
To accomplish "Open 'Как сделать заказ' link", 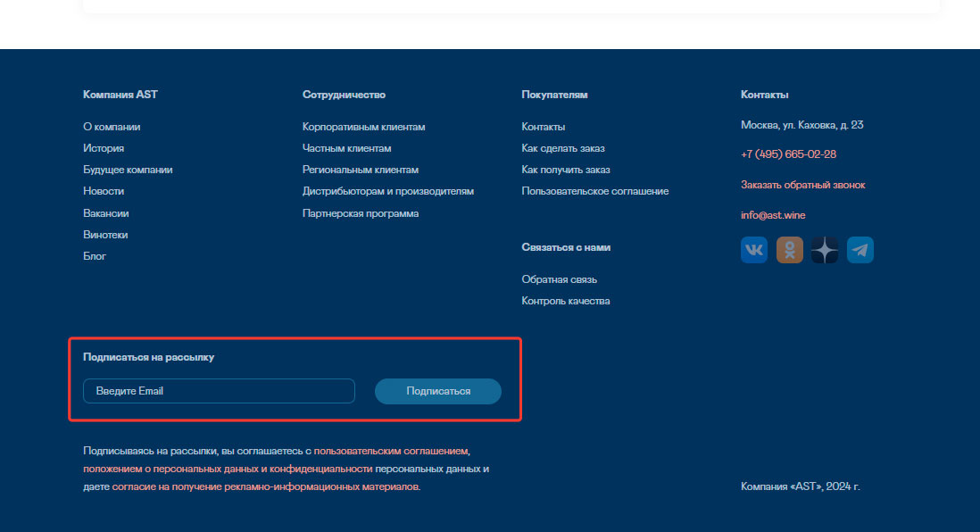I will click(563, 148).
